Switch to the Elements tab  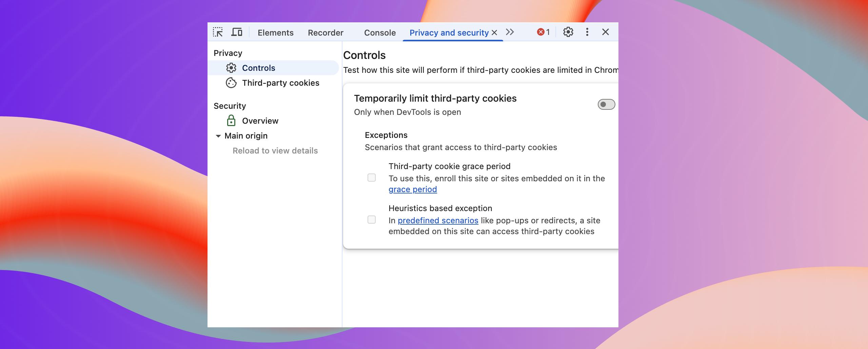tap(275, 33)
